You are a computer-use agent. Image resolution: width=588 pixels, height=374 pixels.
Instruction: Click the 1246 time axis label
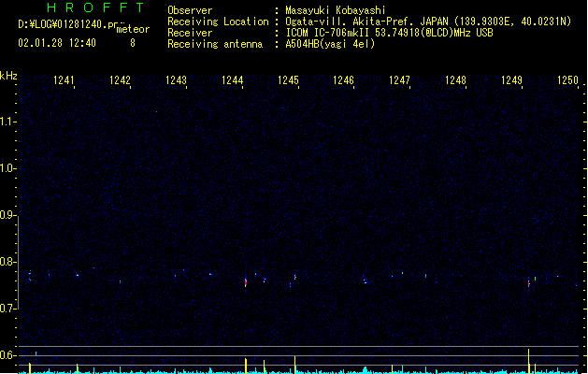344,80
